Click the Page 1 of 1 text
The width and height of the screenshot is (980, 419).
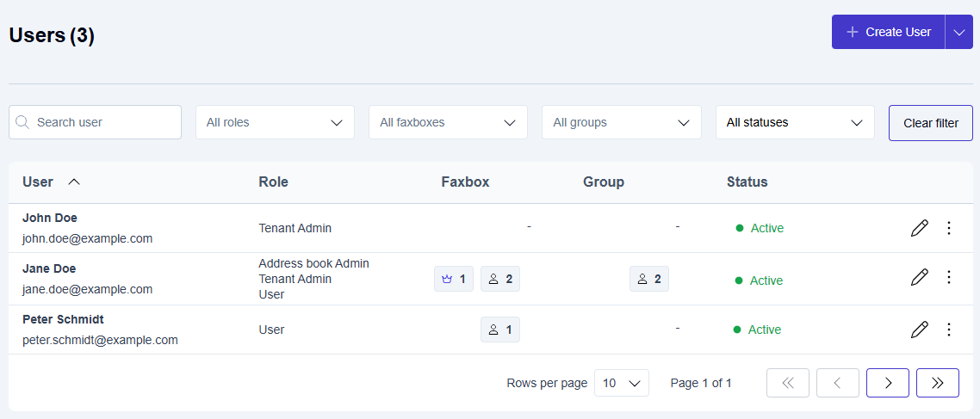pyautogui.click(x=701, y=383)
